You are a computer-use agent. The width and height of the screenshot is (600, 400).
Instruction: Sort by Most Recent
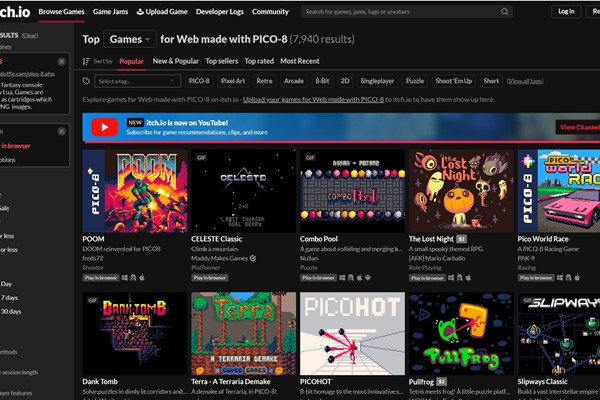(x=300, y=61)
